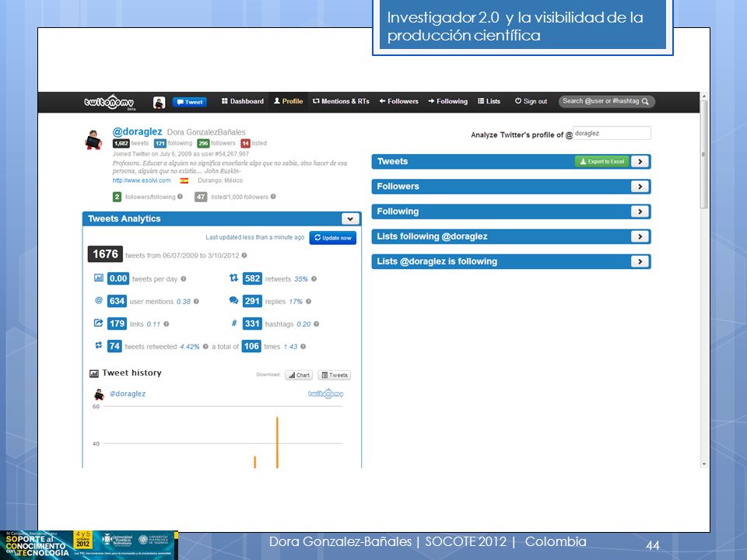The width and height of the screenshot is (747, 560).
Task: Click the tweets retweeted icon beside 74
Action: (x=99, y=345)
